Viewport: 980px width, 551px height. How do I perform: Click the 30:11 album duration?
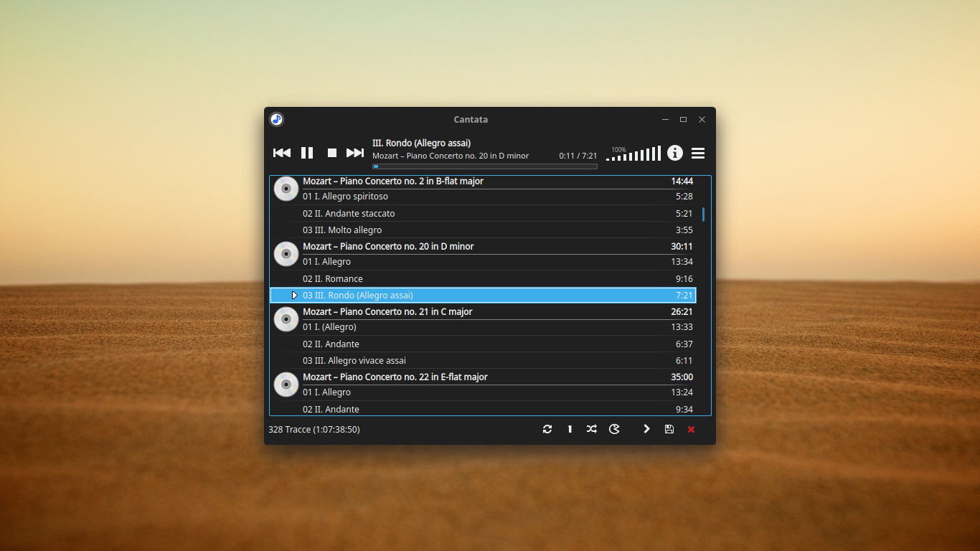point(682,247)
